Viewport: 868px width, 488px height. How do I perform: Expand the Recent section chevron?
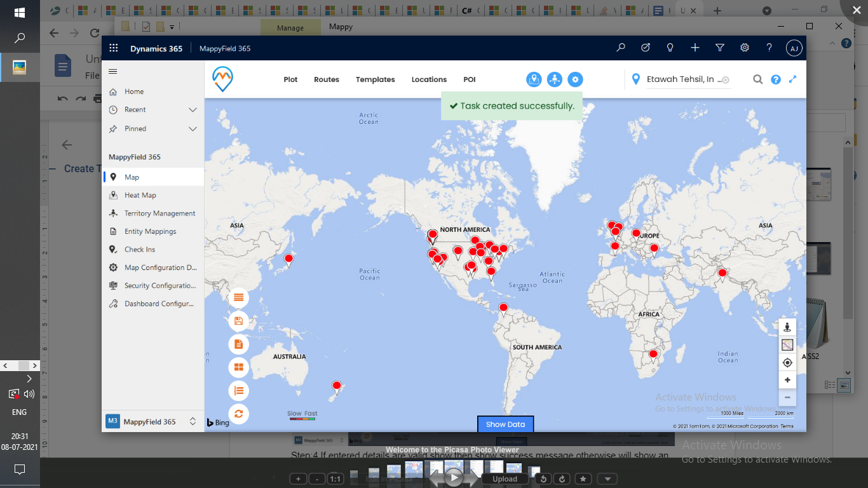click(193, 110)
